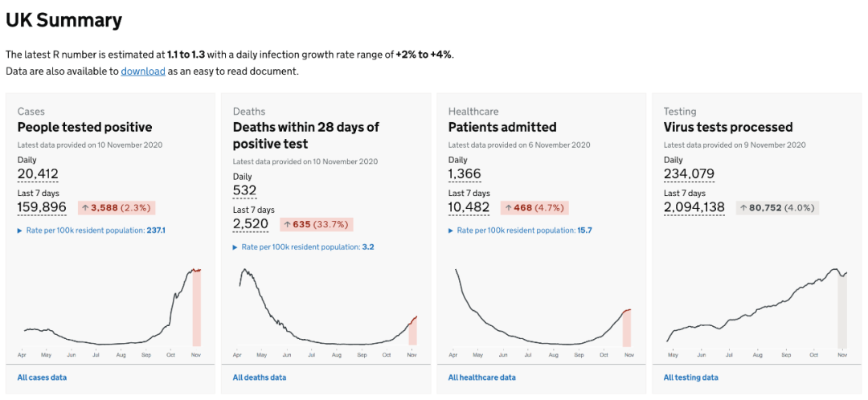Click the daily virus tests figure 234,079
Viewport: 868px width, 400px height.
point(690,174)
